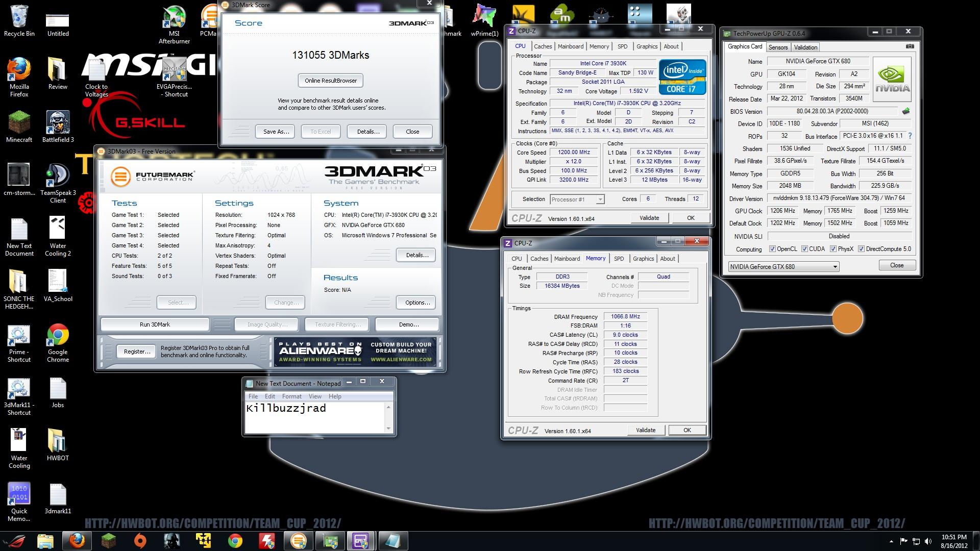Click the Close button in GPU-Z
This screenshot has height=551, width=980.
coord(897,265)
